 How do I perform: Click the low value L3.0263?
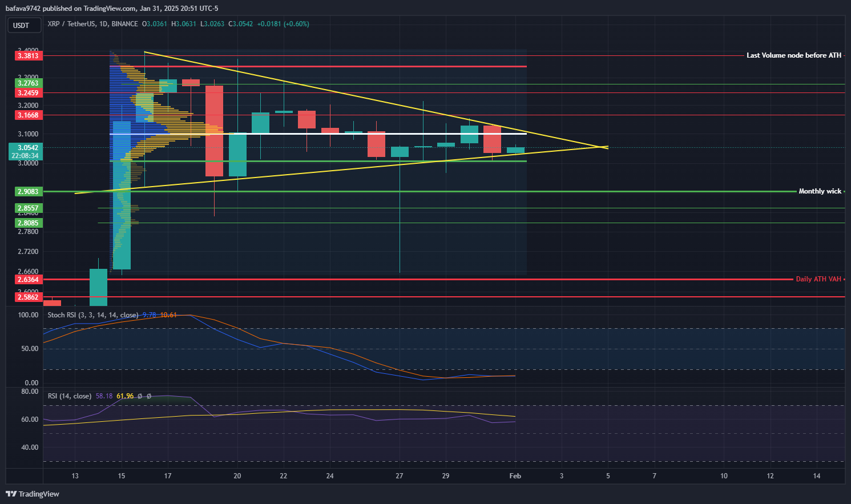pos(212,24)
